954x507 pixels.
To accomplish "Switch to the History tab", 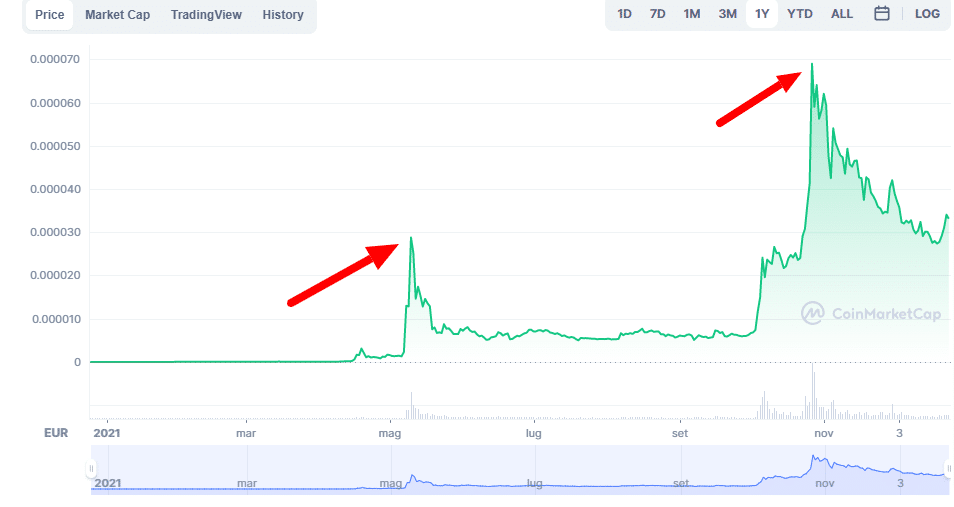I will tap(283, 15).
